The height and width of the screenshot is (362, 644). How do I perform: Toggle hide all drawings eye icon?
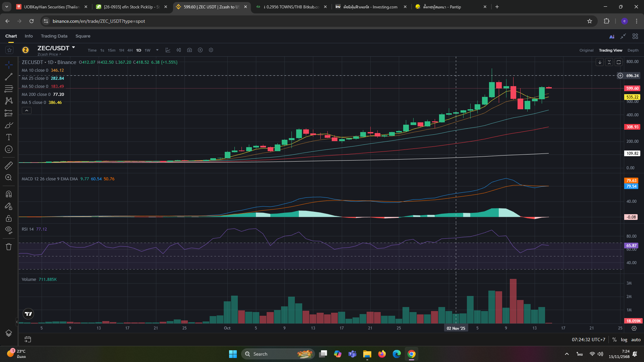(x=9, y=230)
